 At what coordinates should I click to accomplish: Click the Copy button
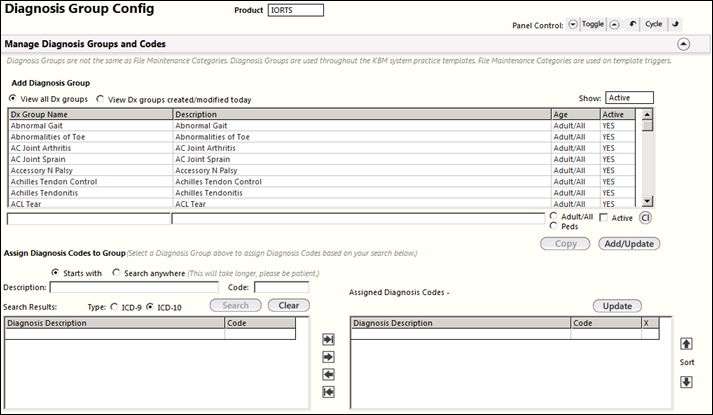(x=565, y=244)
